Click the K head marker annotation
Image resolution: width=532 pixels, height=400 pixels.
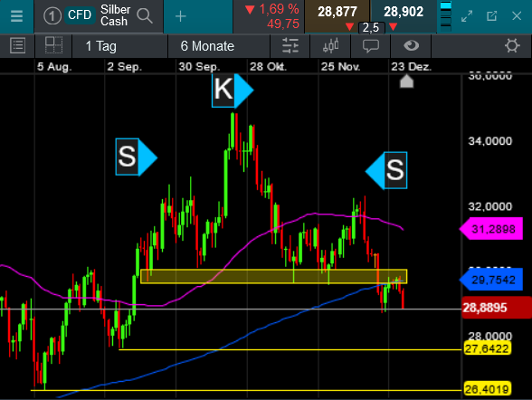233,90
